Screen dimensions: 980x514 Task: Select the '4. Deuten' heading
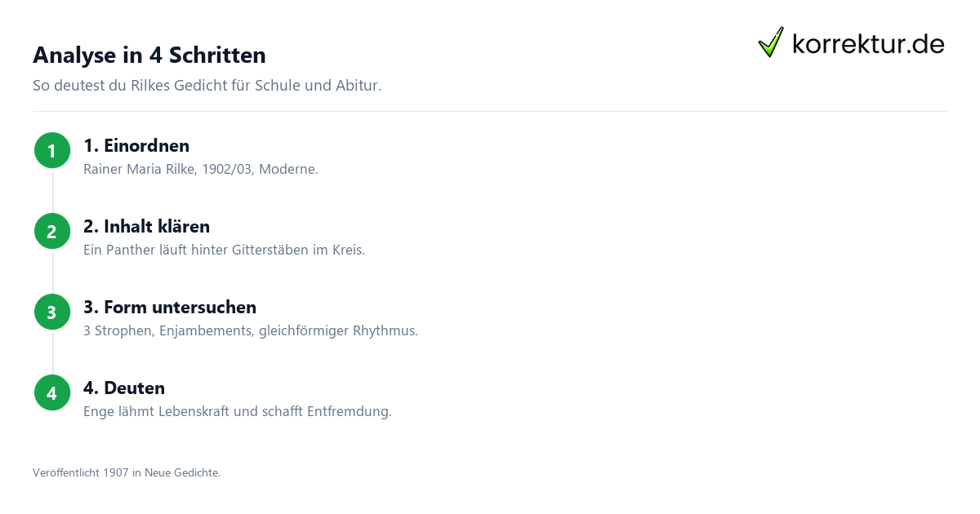pos(124,388)
